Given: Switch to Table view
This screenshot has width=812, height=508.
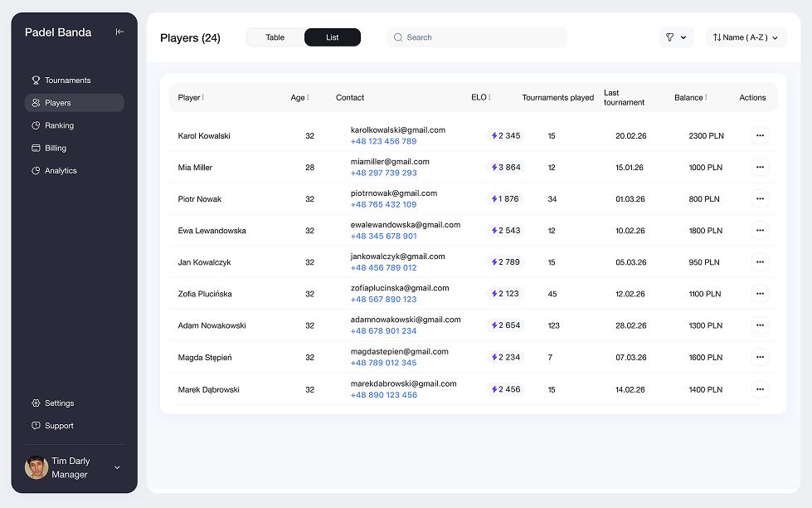Looking at the screenshot, I should [275, 37].
